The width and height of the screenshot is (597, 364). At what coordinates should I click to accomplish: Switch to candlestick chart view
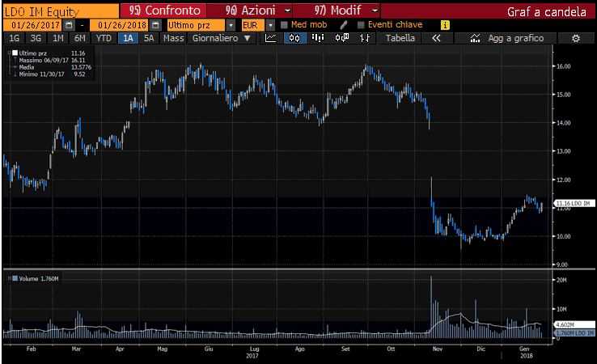click(x=294, y=38)
